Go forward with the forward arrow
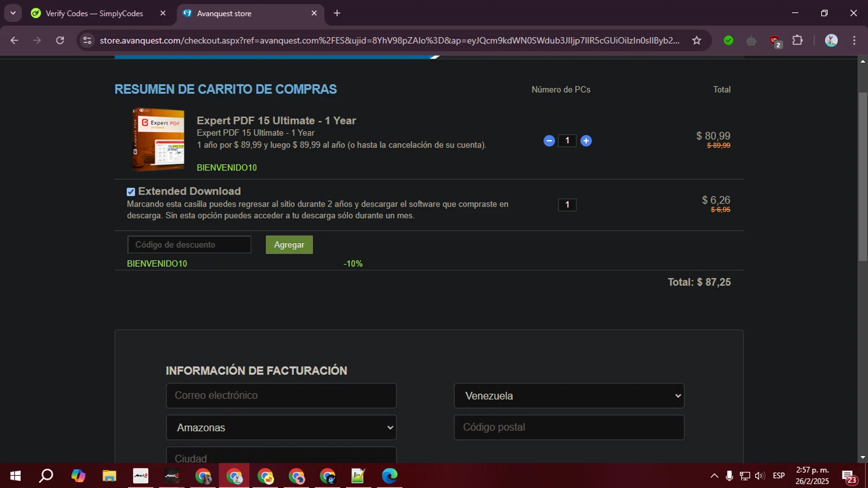The width and height of the screenshot is (868, 488). 37,41
